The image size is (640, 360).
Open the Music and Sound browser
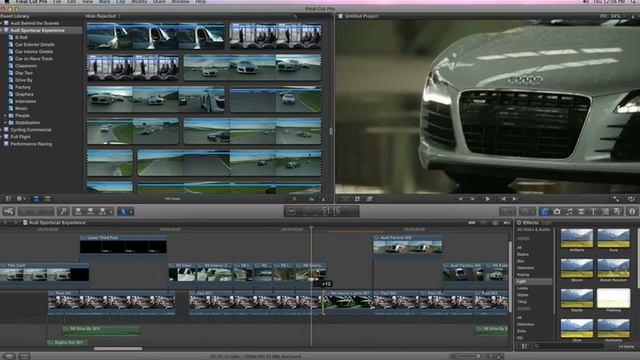[x=569, y=211]
